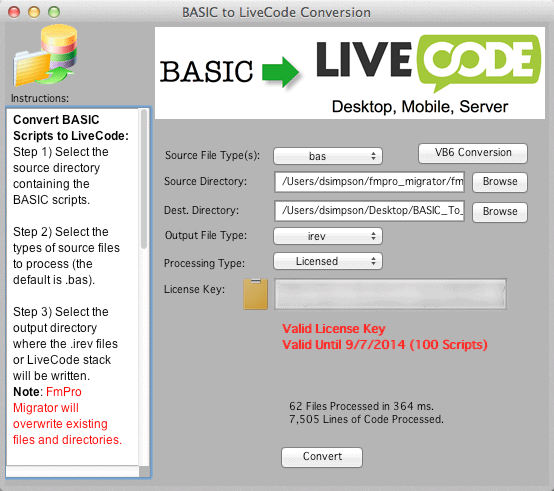This screenshot has height=491, width=554.
Task: Open the Source File Type(s) dropdown showing bas
Action: pyautogui.click(x=328, y=156)
